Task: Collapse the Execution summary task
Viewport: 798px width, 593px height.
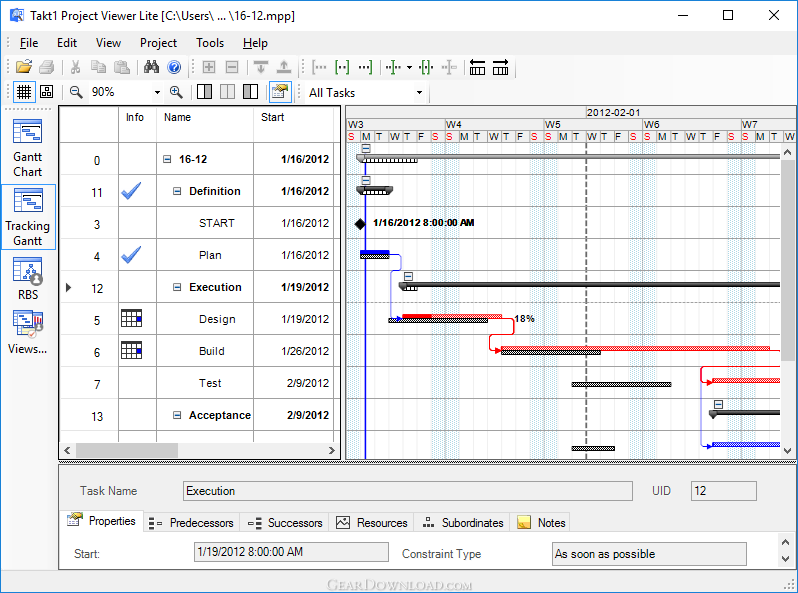Action: [177, 287]
